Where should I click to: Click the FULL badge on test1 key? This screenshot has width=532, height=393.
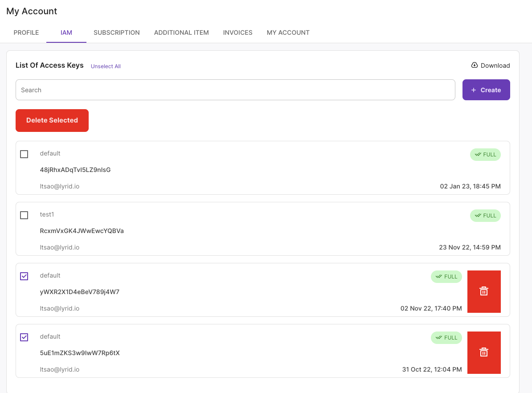coord(485,216)
